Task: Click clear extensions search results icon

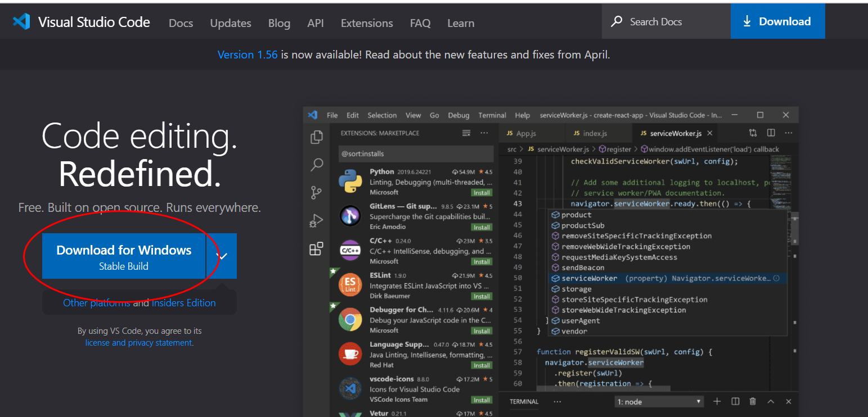Action: (x=466, y=133)
